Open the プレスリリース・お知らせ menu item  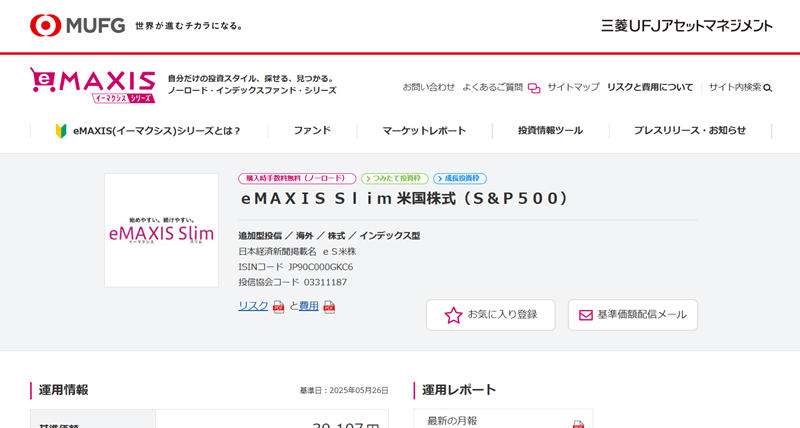[690, 131]
